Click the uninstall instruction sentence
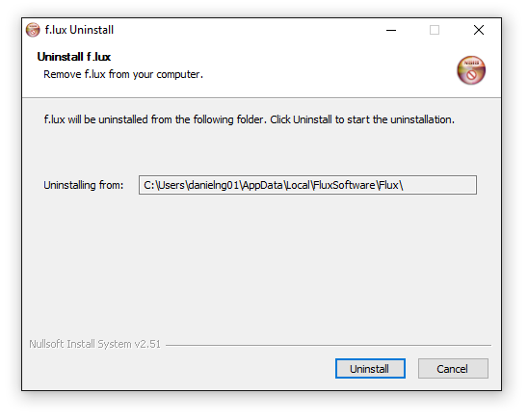The width and height of the screenshot is (528, 420). [250, 119]
